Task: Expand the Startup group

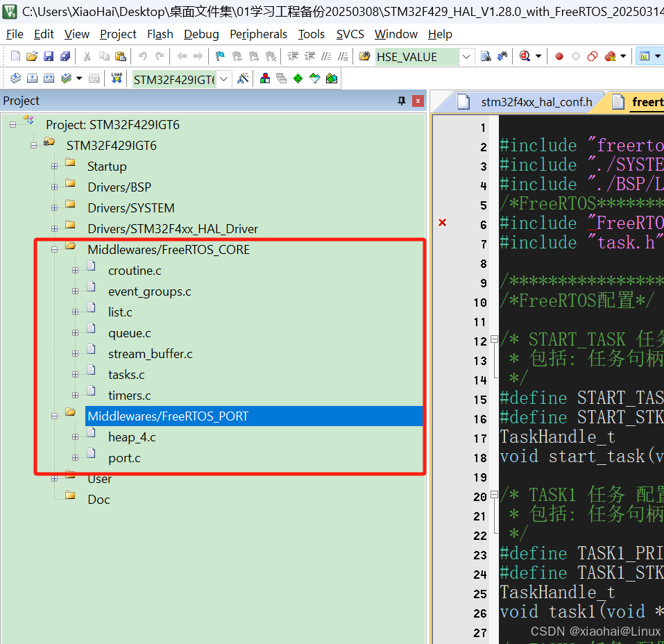Action: (54, 167)
